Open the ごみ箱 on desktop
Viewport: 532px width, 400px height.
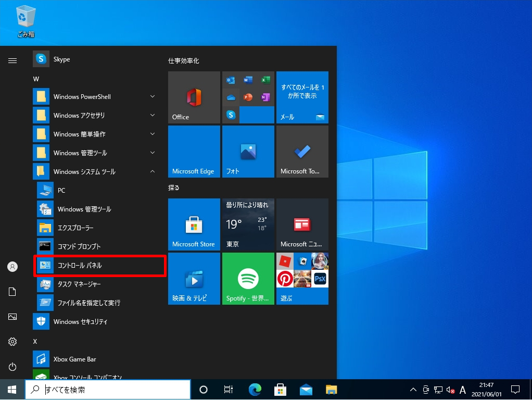point(26,21)
